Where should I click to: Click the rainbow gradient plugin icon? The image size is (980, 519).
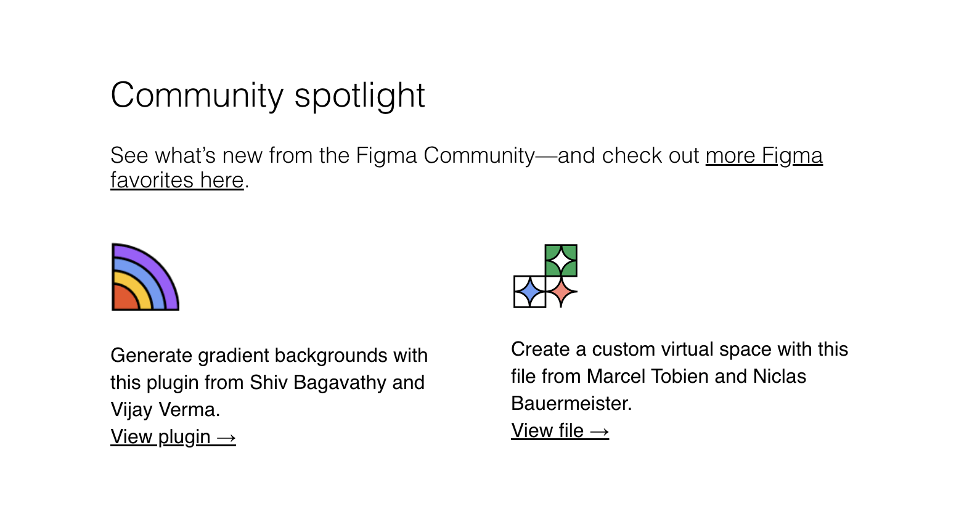click(x=145, y=277)
